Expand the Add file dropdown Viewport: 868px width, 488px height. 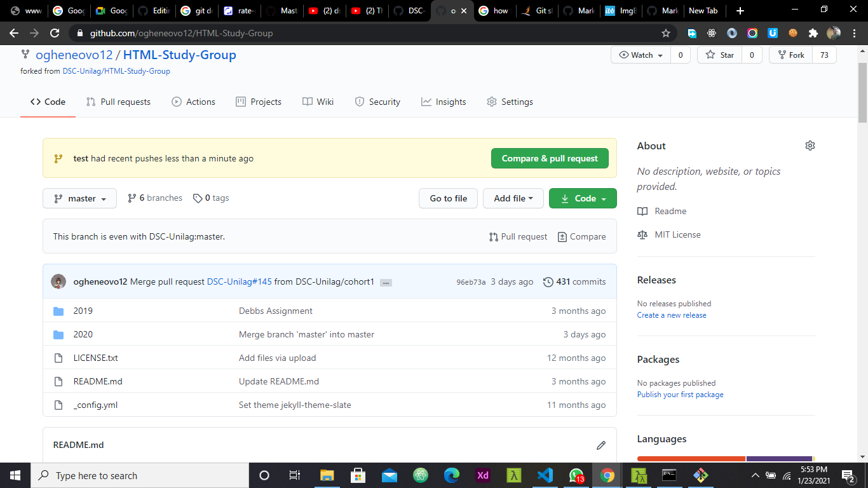click(x=513, y=198)
